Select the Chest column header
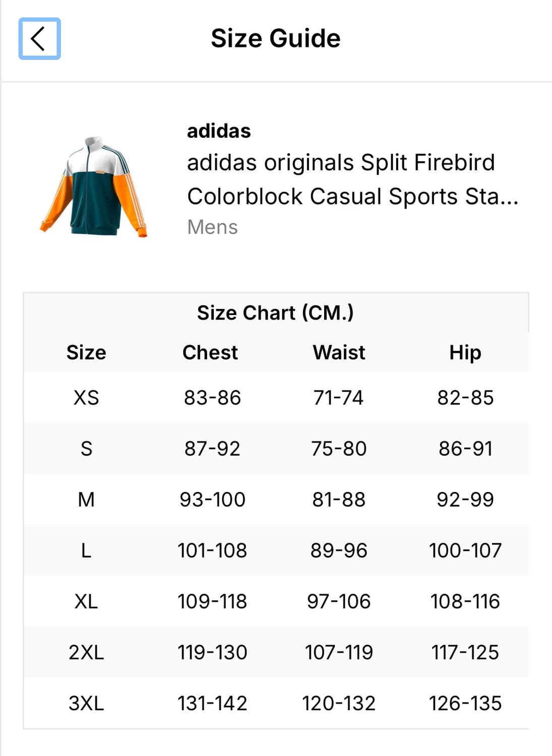This screenshot has width=552, height=756. coord(210,352)
